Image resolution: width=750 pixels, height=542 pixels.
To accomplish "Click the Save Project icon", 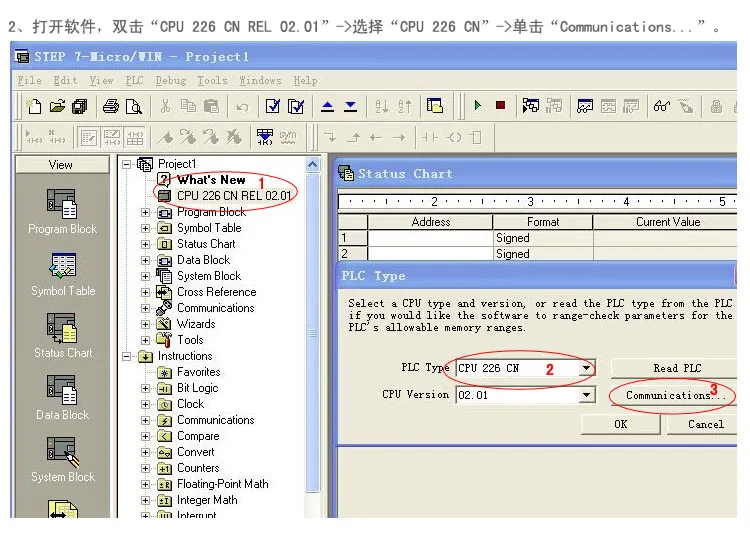I will coord(80,106).
